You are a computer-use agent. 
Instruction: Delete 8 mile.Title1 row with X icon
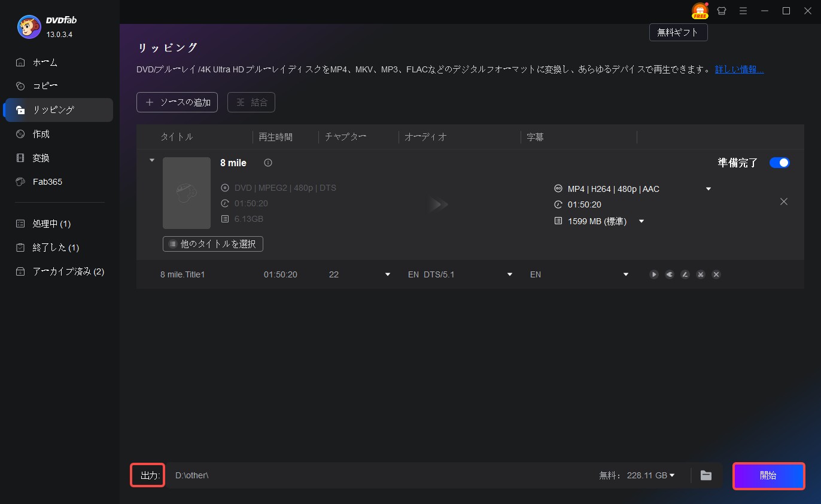716,274
